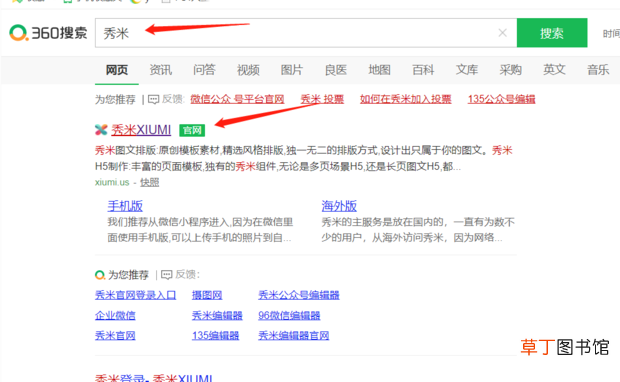Open 秀米编辑器 related search

click(217, 316)
